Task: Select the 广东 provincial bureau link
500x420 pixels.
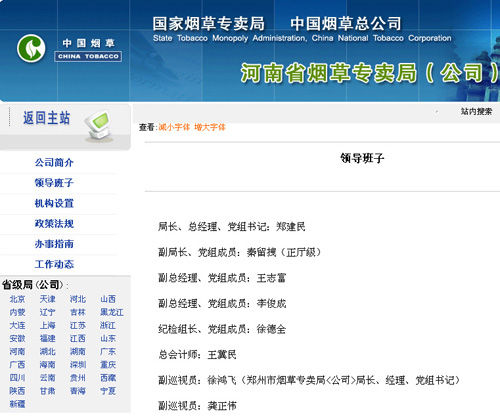Action: [x=108, y=352]
